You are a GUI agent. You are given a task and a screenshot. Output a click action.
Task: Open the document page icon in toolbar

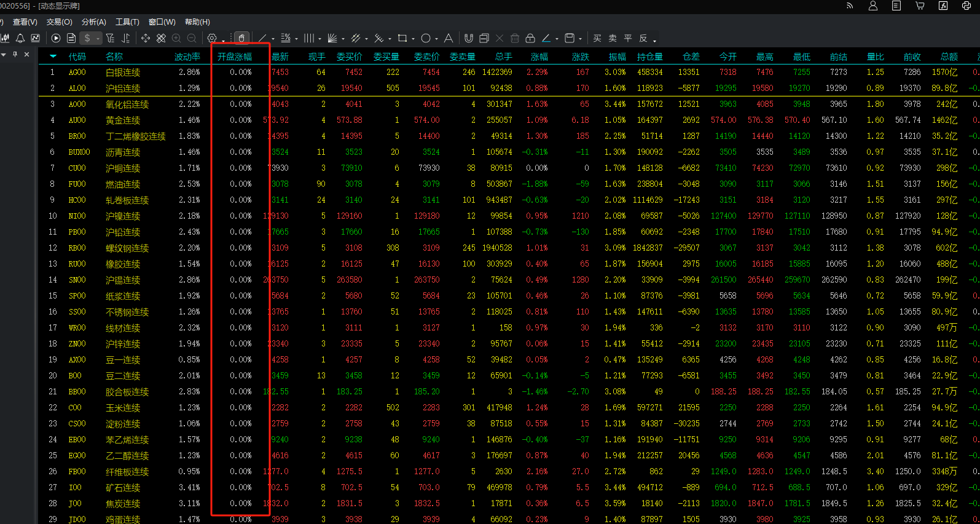71,38
